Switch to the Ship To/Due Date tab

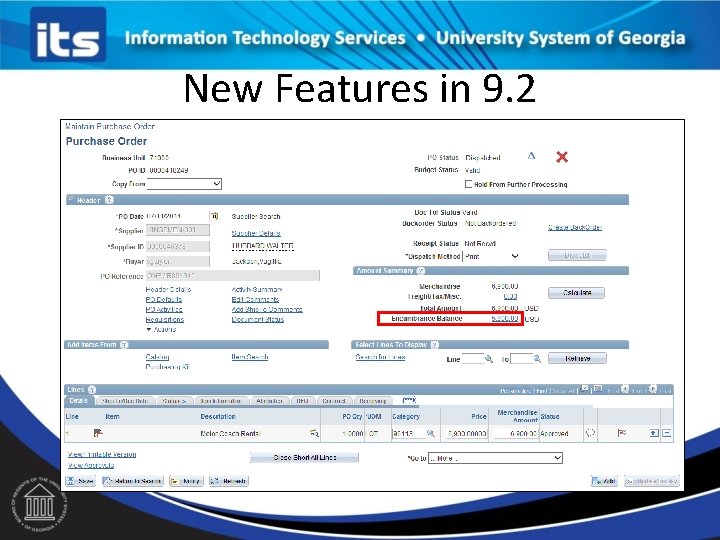coord(125,401)
